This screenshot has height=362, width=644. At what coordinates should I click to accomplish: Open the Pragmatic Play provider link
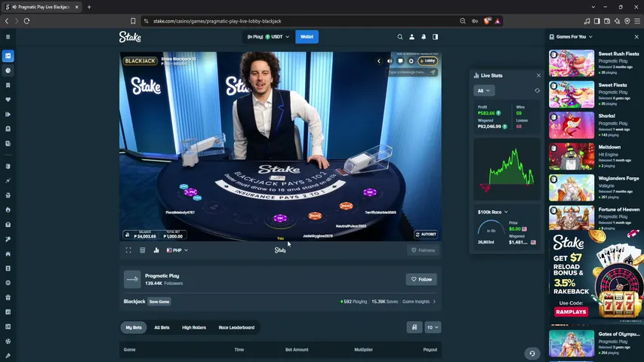tap(162, 276)
